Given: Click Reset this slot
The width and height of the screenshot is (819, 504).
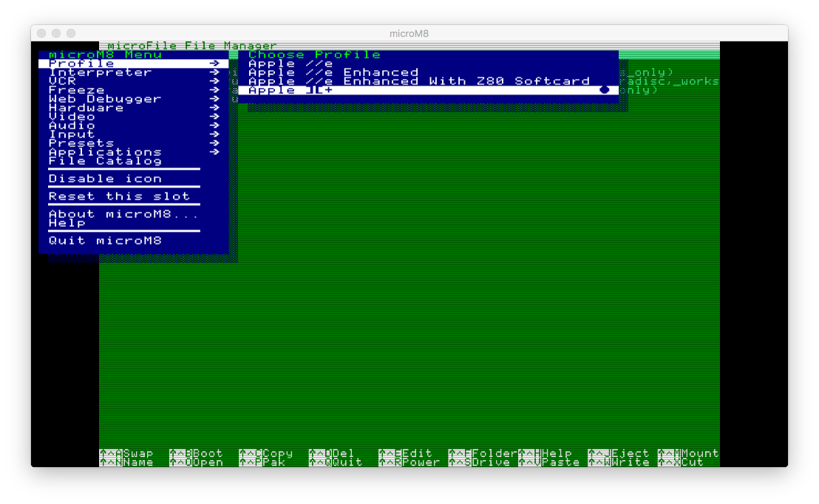Looking at the screenshot, I should pos(119,197).
